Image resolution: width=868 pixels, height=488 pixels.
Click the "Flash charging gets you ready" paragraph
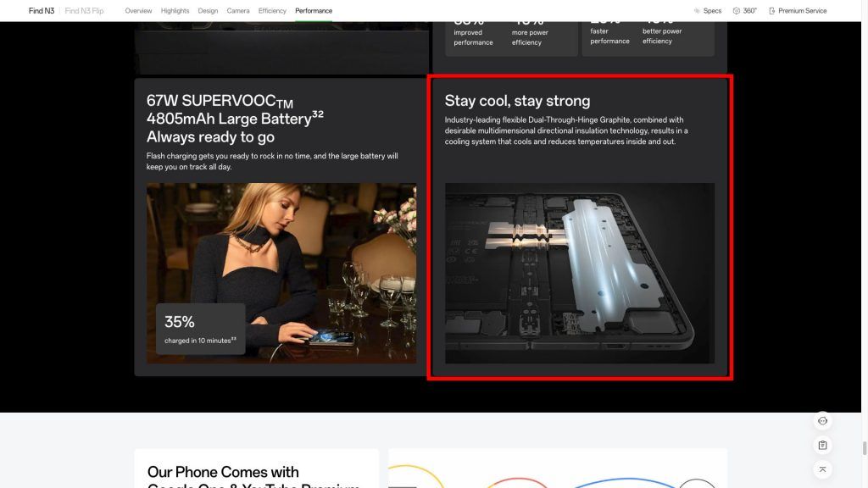click(x=272, y=162)
